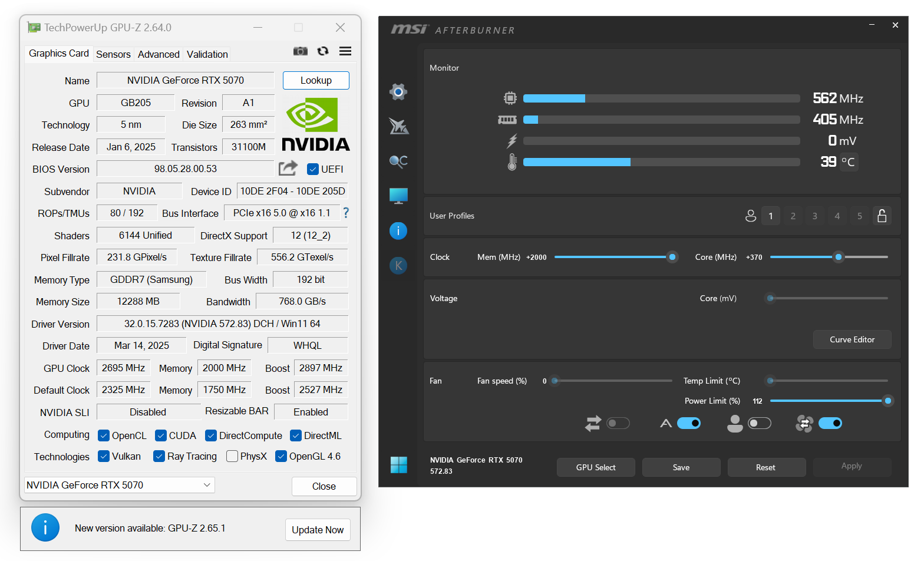Click the BIOS export share icon
The width and height of the screenshot is (924, 561).
[x=288, y=169]
